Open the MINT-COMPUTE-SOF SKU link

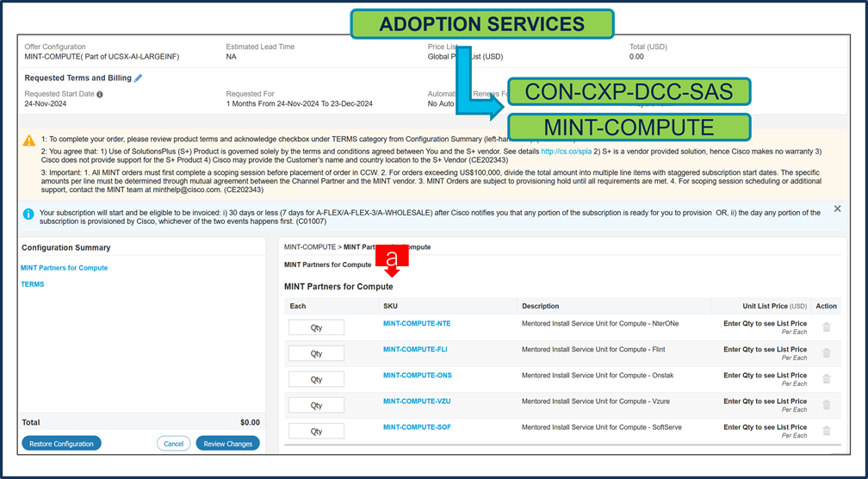click(417, 427)
